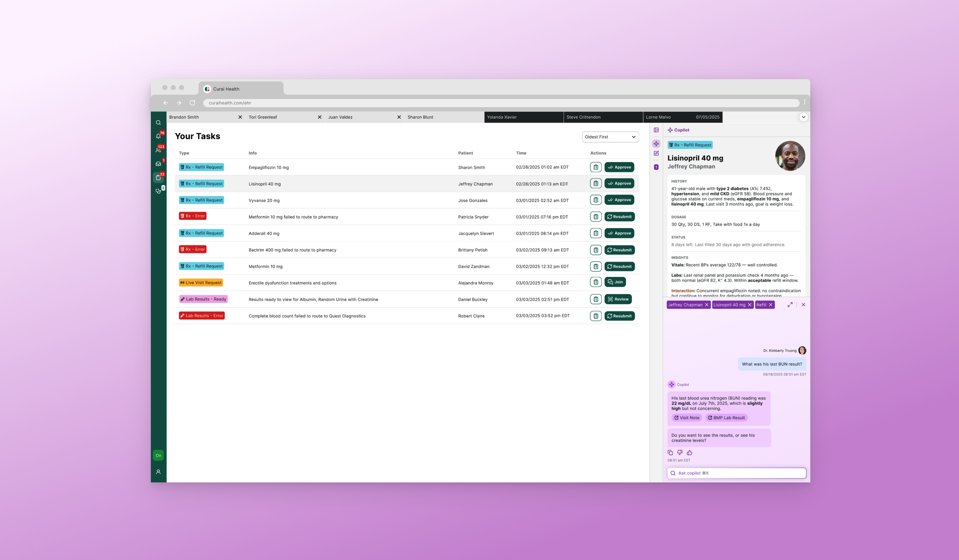Click the Ask copilot input field
The height and width of the screenshot is (560, 959).
point(737,473)
